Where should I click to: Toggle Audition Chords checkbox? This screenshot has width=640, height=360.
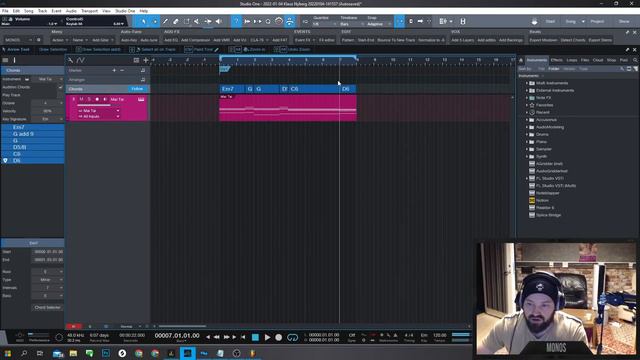coord(60,87)
